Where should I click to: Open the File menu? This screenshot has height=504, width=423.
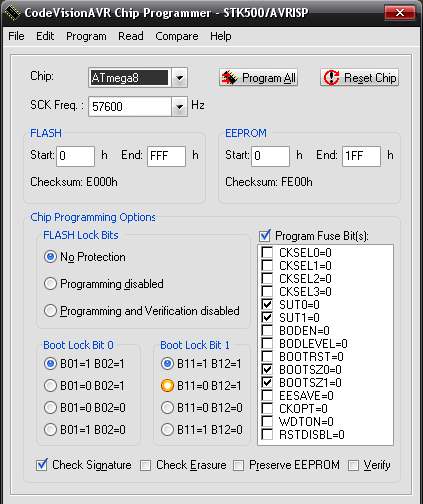(16, 36)
